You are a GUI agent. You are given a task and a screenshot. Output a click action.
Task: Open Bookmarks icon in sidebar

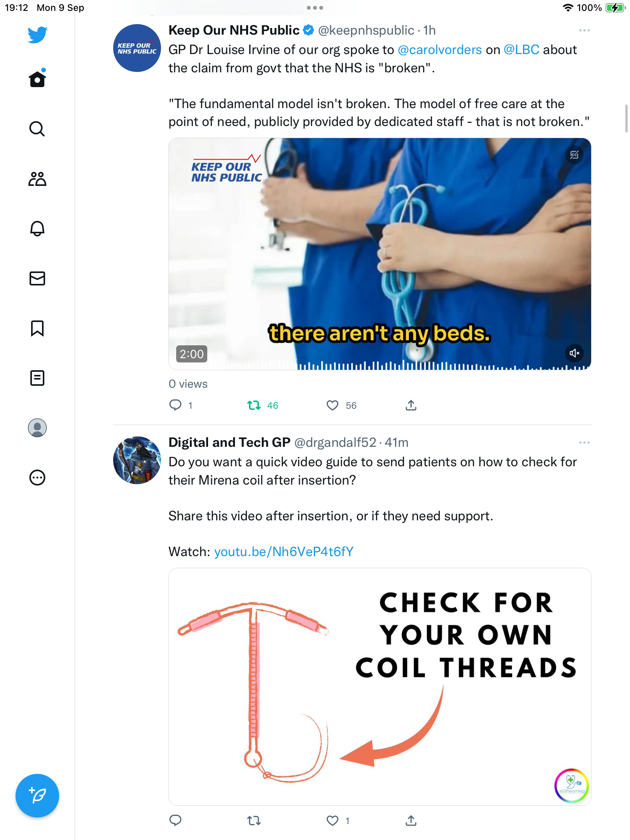(37, 328)
